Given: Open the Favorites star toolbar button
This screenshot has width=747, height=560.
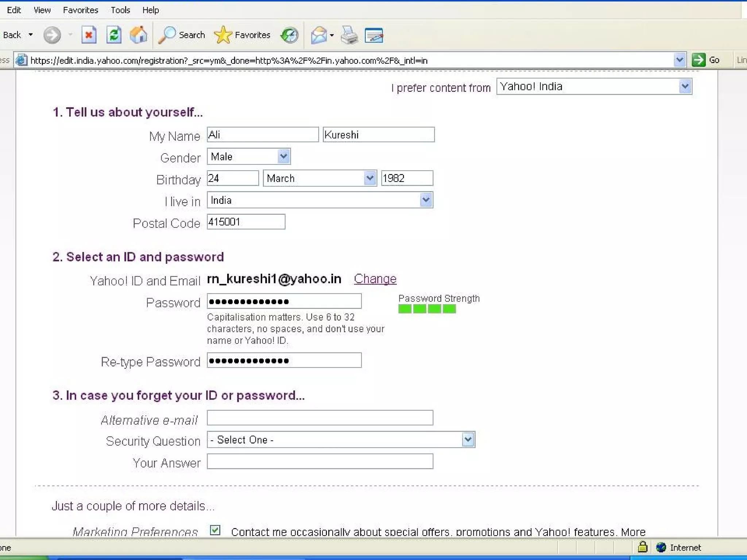Looking at the screenshot, I should pos(243,35).
